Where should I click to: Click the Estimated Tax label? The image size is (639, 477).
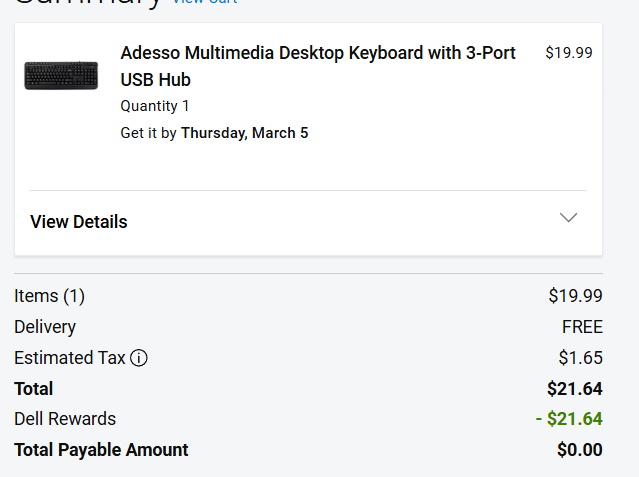tap(70, 358)
